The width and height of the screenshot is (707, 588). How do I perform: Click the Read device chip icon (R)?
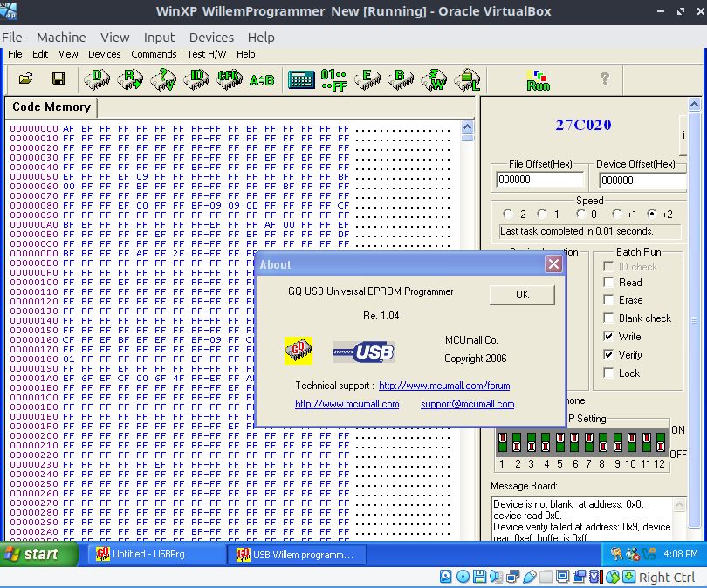[x=131, y=79]
